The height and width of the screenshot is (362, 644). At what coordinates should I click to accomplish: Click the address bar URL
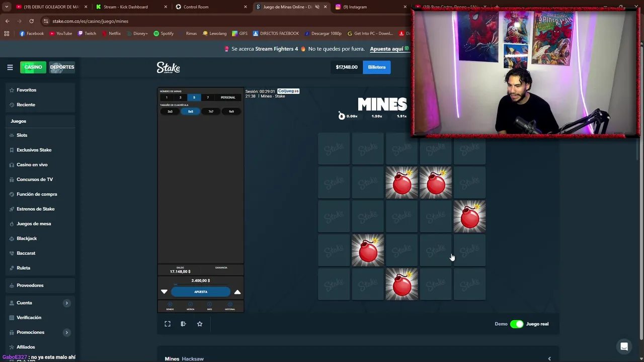91,21
